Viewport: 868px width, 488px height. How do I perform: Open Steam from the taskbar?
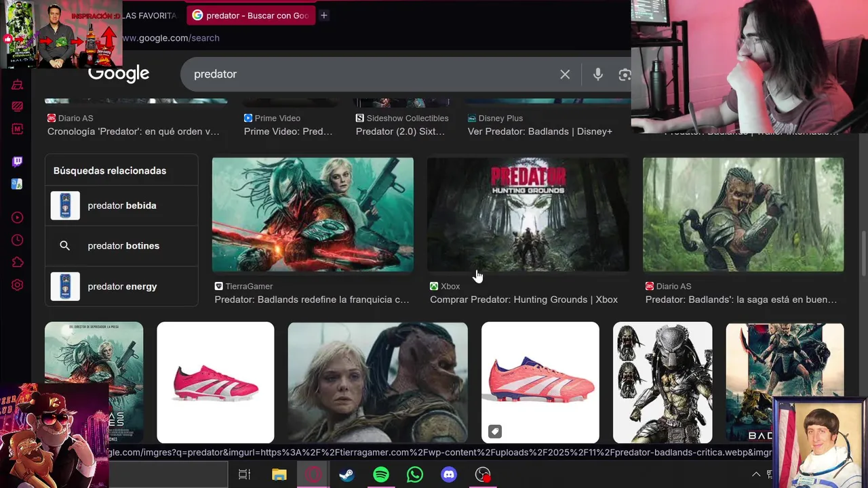347,474
